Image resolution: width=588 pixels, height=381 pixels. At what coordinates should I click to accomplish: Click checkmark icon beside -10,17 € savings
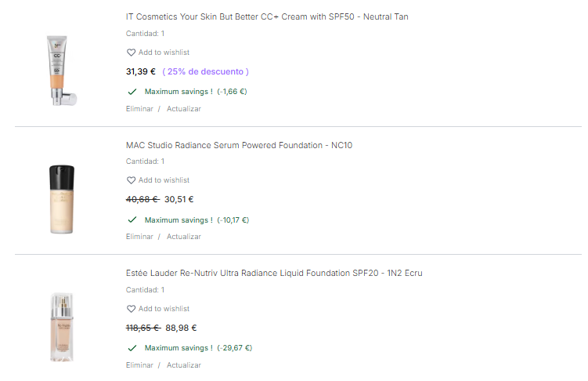132,220
